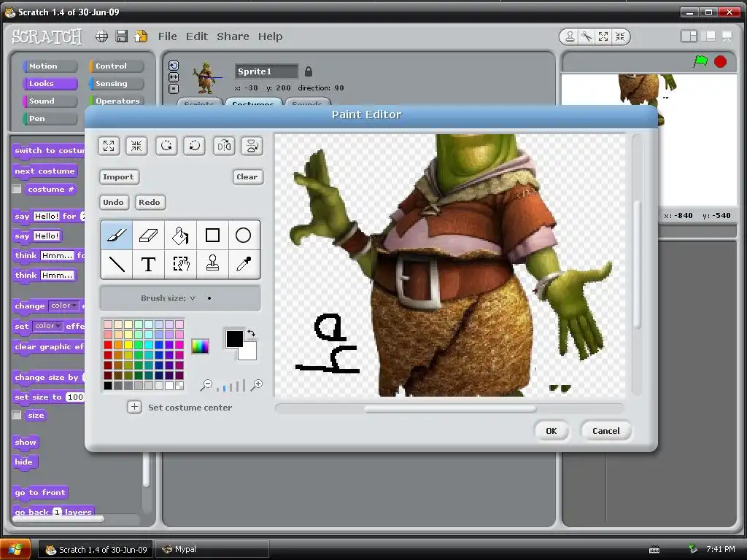Zoom out of the paint canvas
Viewport: 747px width, 560px height.
click(x=206, y=385)
